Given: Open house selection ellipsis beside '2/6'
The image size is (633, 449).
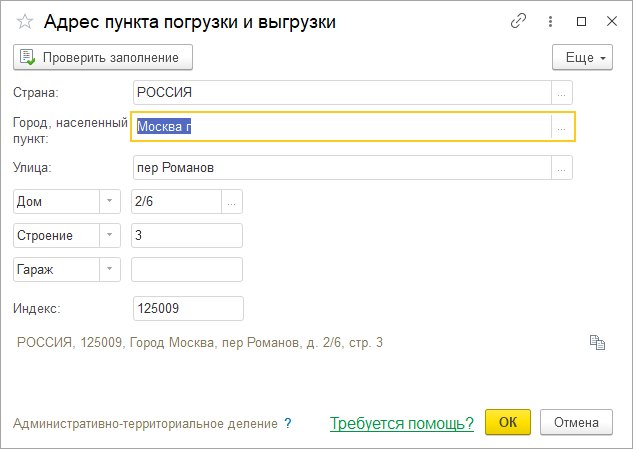Looking at the screenshot, I should pos(232,201).
